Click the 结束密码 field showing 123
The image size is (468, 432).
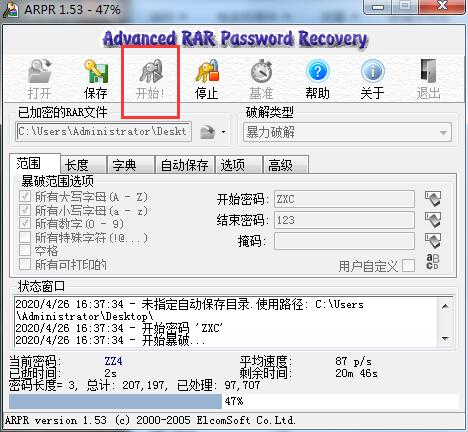click(344, 220)
